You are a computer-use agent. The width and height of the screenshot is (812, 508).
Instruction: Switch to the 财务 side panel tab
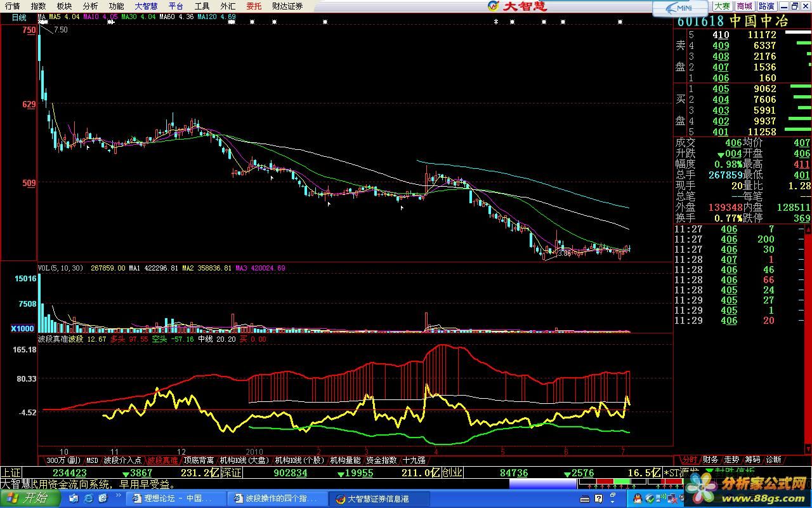pyautogui.click(x=710, y=459)
